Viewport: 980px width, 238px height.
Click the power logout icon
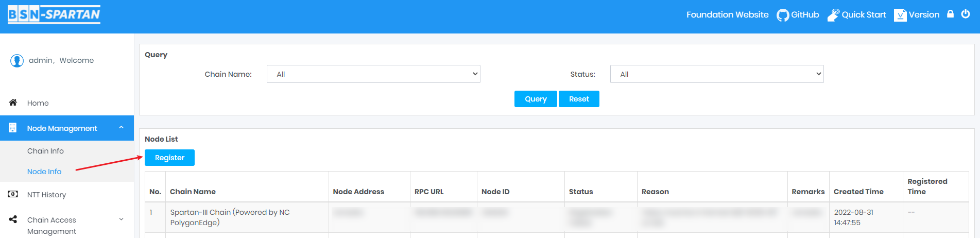(x=966, y=14)
